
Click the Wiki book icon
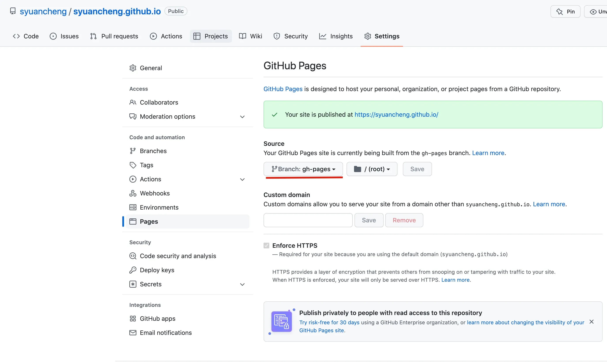click(x=242, y=36)
